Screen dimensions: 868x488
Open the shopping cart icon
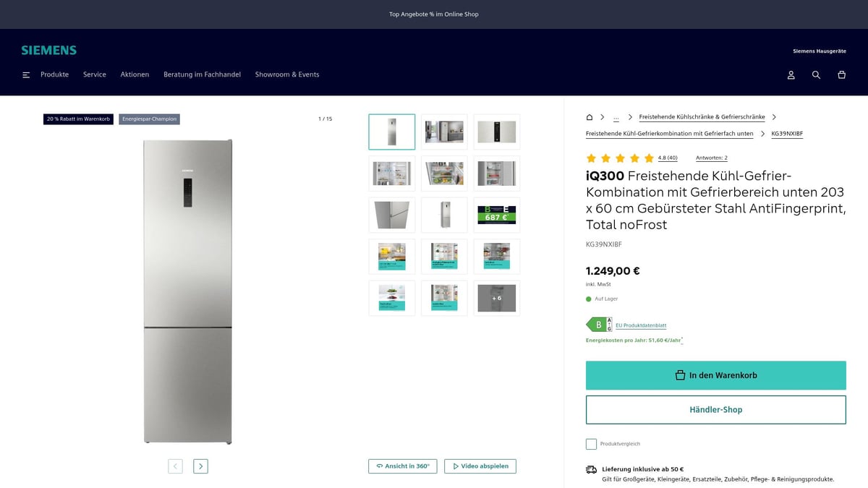(841, 75)
